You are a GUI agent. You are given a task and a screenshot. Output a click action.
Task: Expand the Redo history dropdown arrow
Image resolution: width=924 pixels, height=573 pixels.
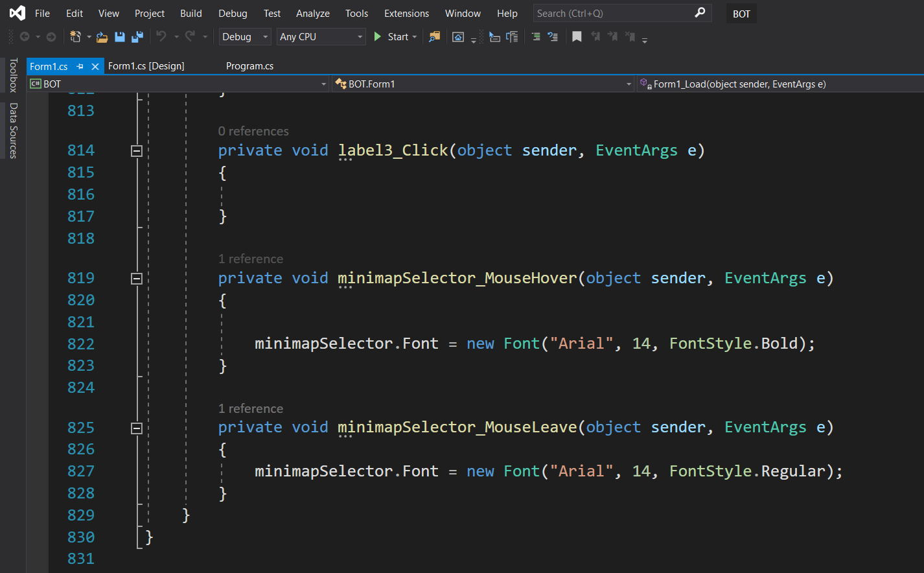[205, 37]
